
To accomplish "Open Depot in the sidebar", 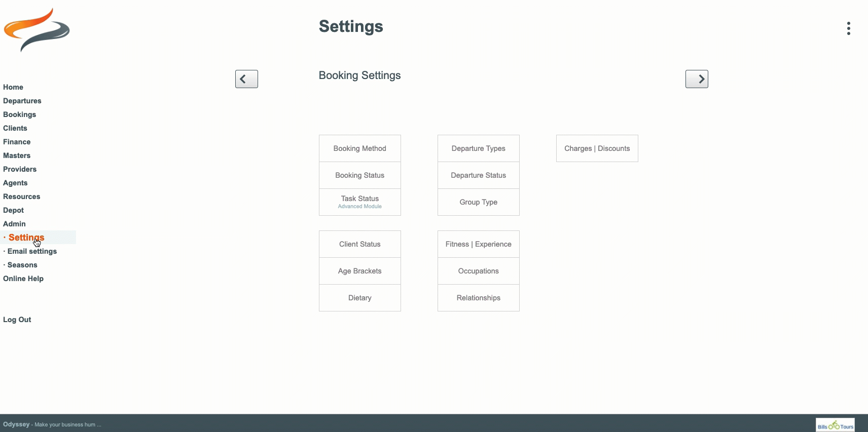I will (x=14, y=210).
